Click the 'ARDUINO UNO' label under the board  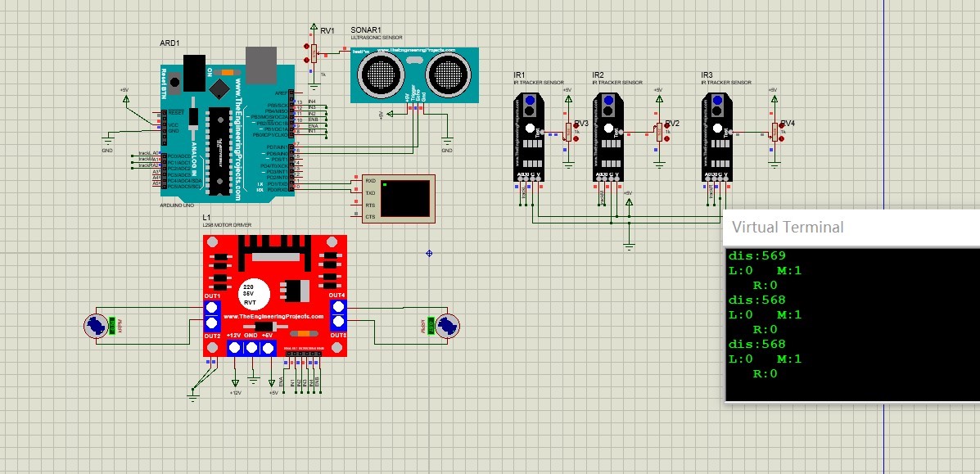[x=177, y=205]
